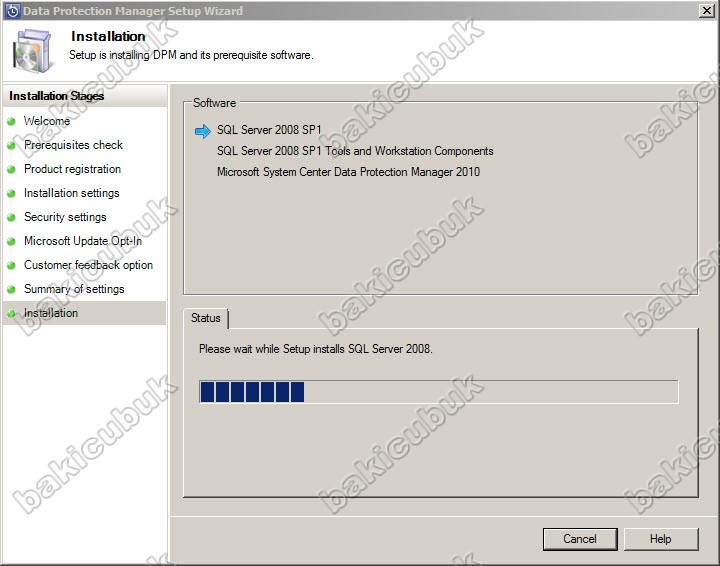720x566 pixels.
Task: Click the blue arrow beside SQL Server 2008 SP1
Action: click(202, 131)
